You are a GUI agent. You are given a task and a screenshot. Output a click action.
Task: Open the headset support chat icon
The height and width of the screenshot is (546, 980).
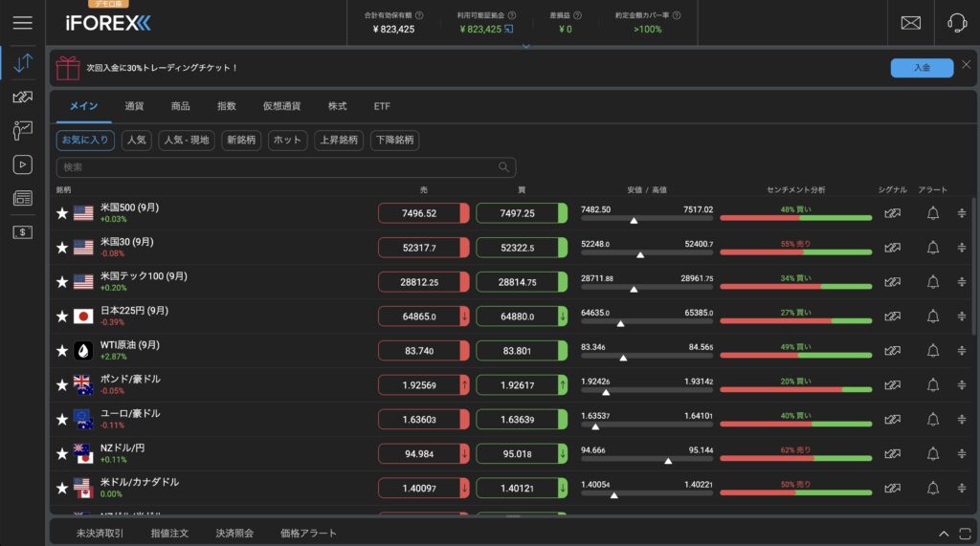[x=957, y=23]
